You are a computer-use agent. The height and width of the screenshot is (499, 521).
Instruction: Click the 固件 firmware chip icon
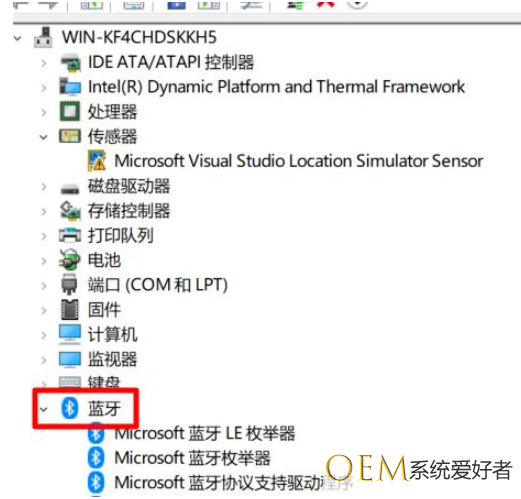pyautogui.click(x=70, y=309)
